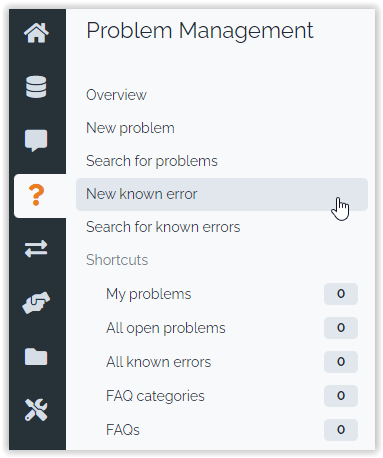
Task: Click the FAQs count badge
Action: point(341,430)
